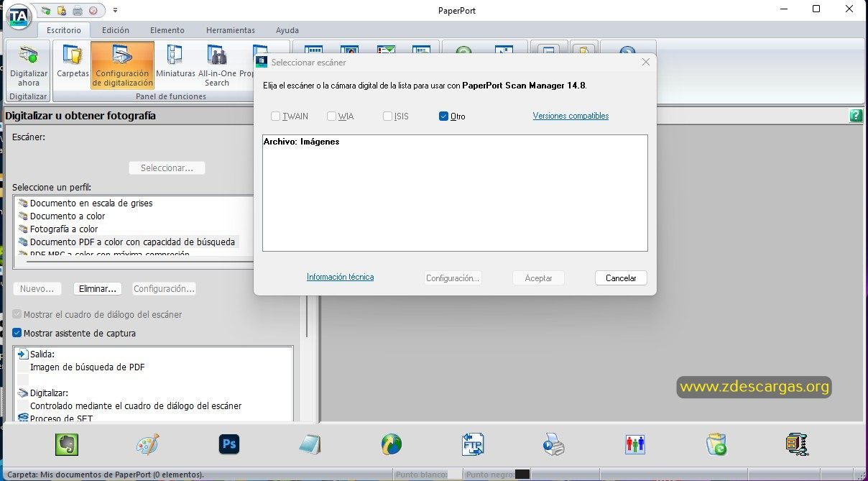Open the Herramientas ribbon tab
Screen dimensions: 868x481
231,30
